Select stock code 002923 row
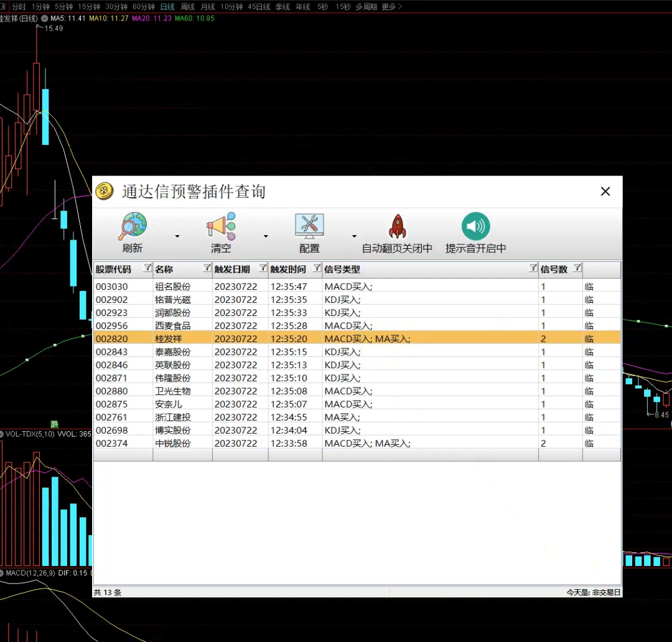Image resolution: width=672 pixels, height=642 pixels. coord(357,312)
